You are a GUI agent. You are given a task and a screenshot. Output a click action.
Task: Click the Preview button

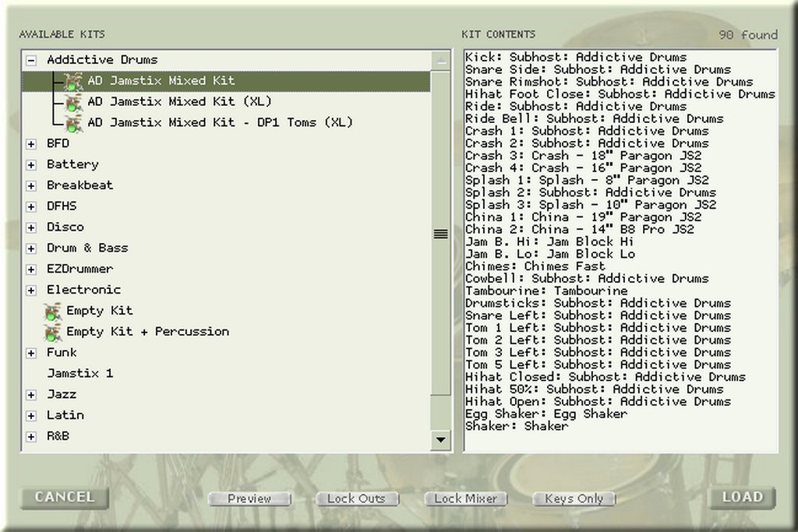point(249,499)
